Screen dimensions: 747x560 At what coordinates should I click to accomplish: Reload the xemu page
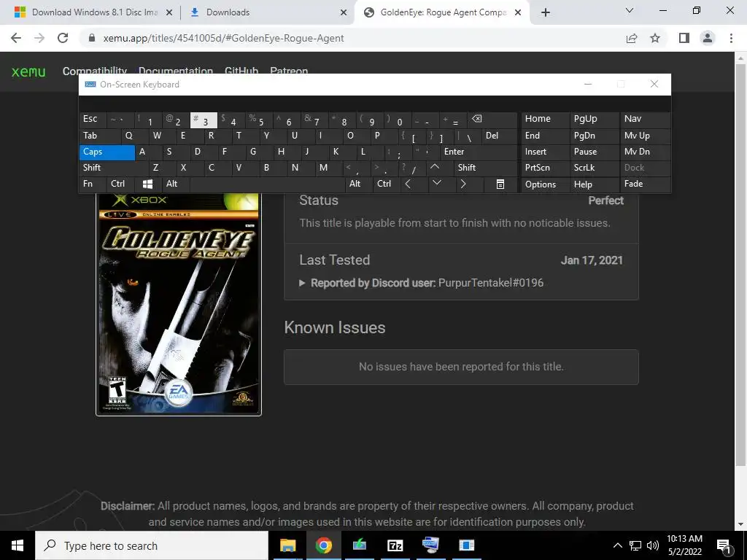63,38
